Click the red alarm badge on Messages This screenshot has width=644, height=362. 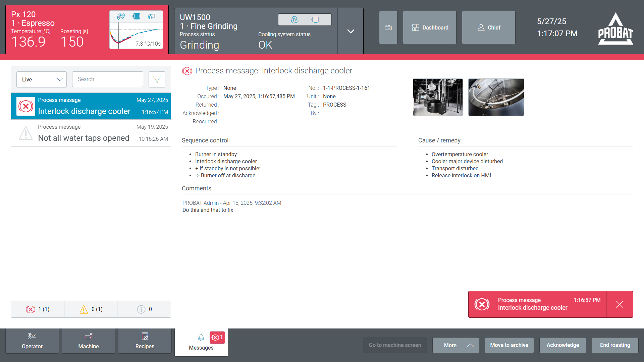[x=217, y=337]
